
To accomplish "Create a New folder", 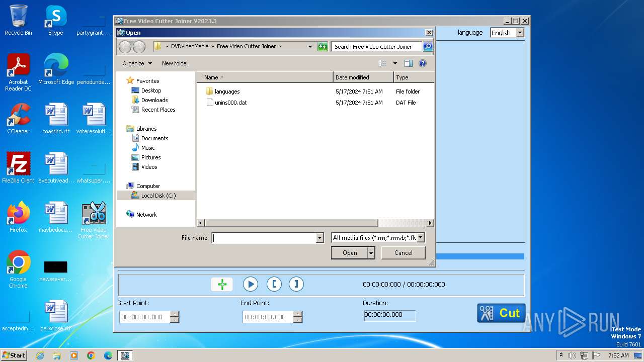I will [x=175, y=63].
